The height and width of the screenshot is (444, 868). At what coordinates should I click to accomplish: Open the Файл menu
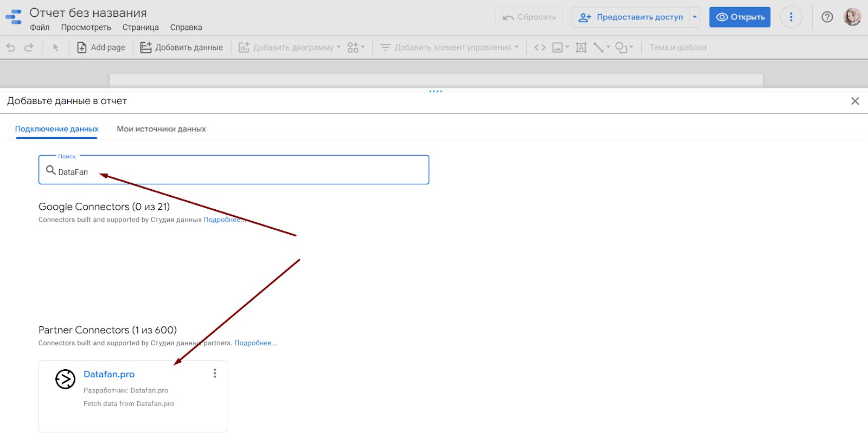[40, 28]
